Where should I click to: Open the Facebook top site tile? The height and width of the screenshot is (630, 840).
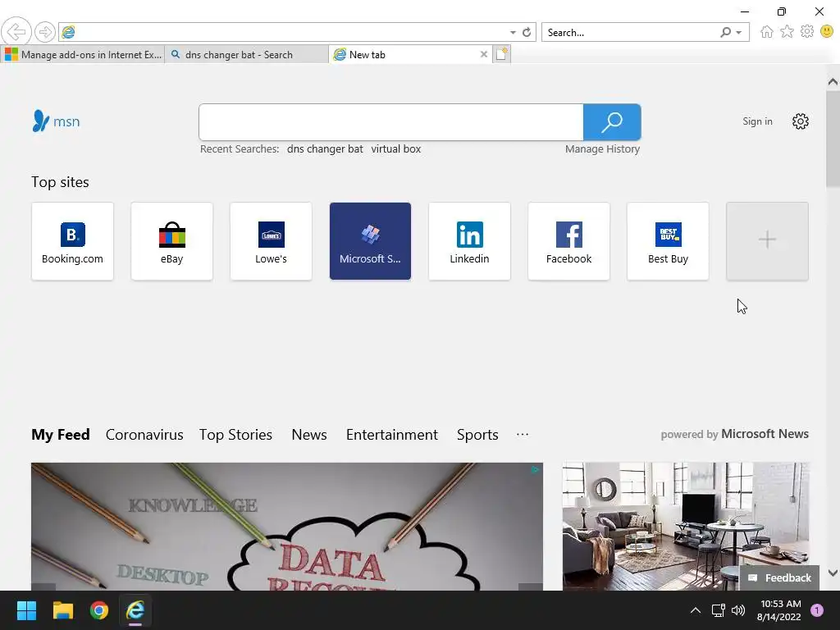point(569,241)
